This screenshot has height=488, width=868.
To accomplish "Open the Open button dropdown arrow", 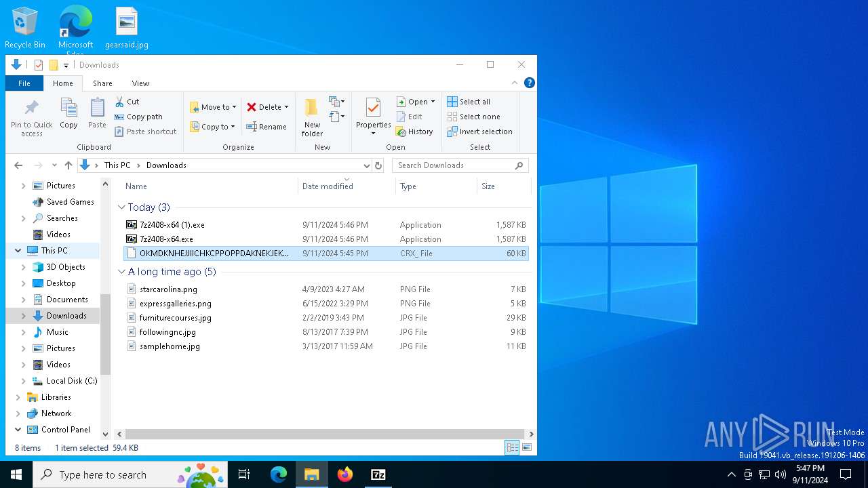I will click(x=433, y=102).
